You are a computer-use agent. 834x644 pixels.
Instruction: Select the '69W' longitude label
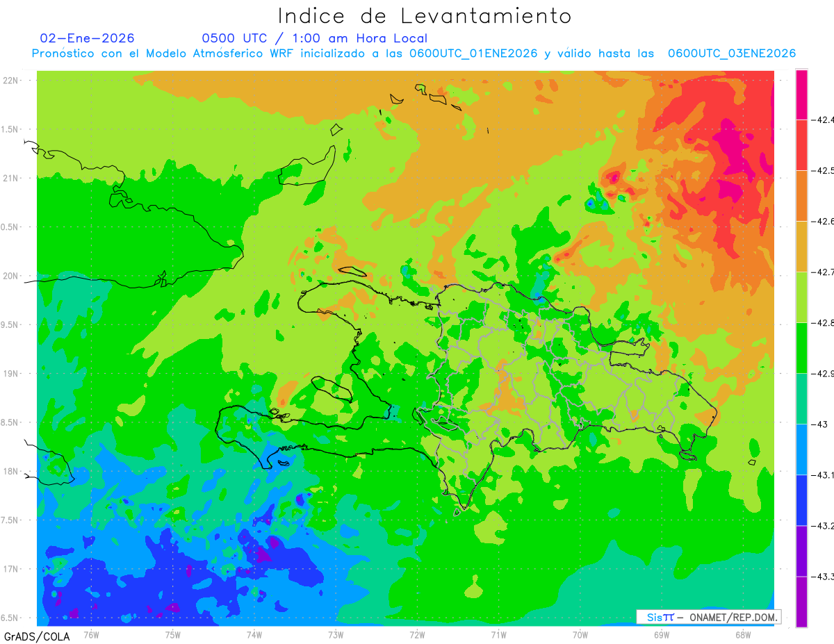pos(661,634)
